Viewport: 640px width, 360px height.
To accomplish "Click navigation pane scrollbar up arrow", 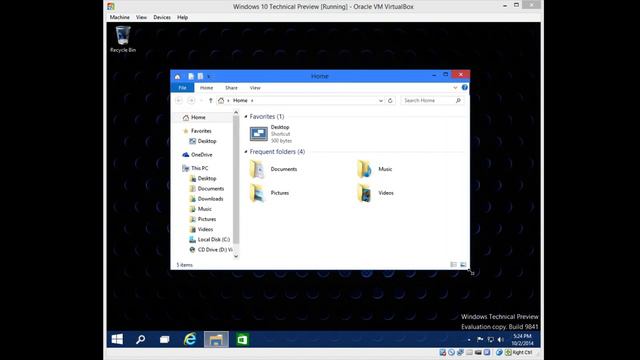I will click(236, 112).
